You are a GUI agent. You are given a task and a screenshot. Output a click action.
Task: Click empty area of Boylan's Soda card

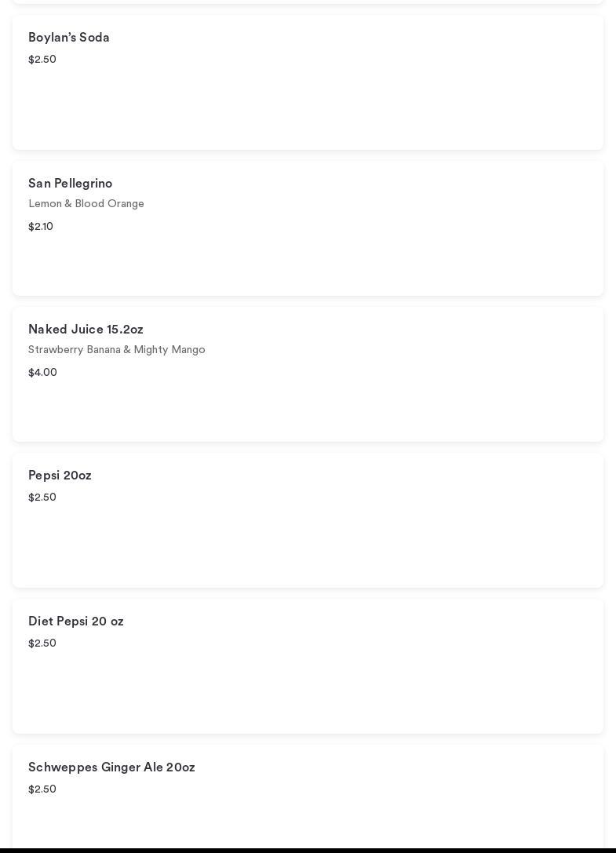click(353, 102)
